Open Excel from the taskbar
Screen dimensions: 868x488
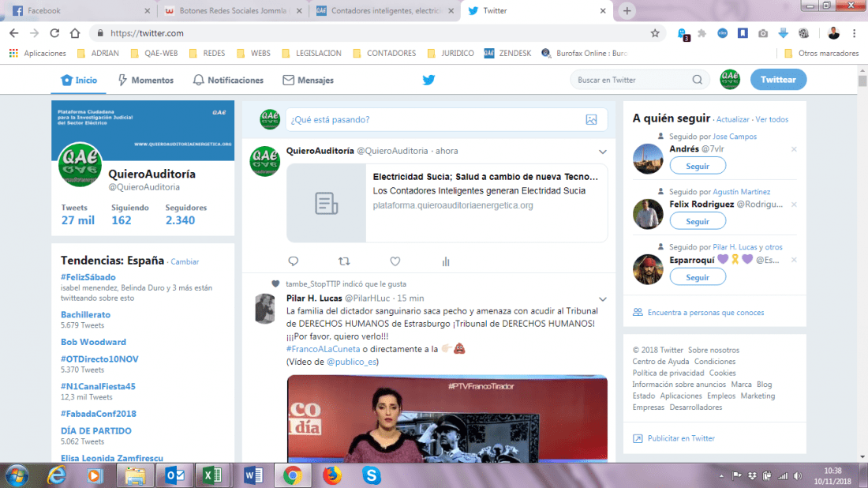tap(212, 475)
